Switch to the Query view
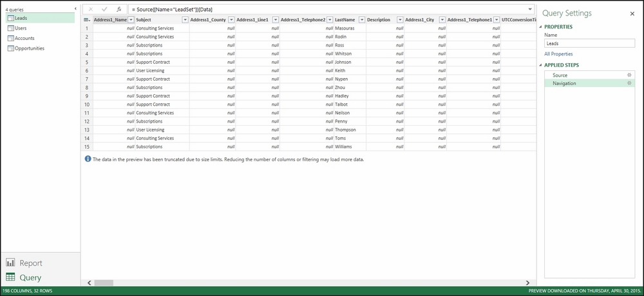This screenshot has height=296, width=644. [30, 277]
